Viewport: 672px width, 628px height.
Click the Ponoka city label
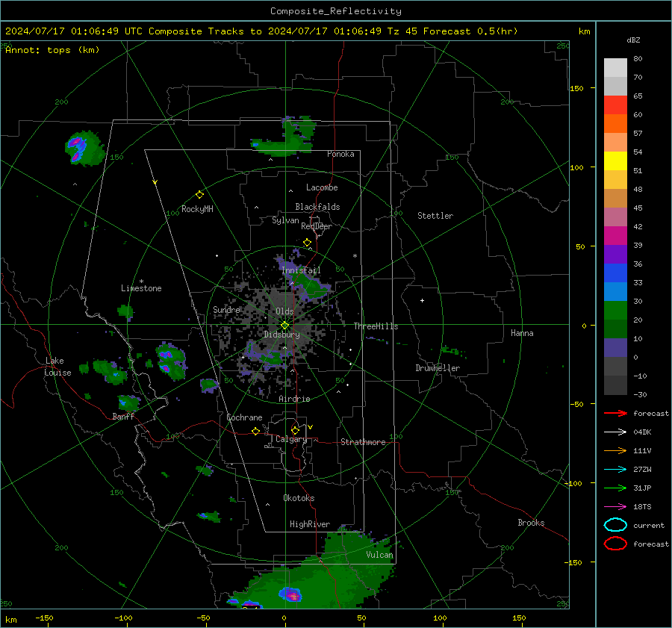340,154
